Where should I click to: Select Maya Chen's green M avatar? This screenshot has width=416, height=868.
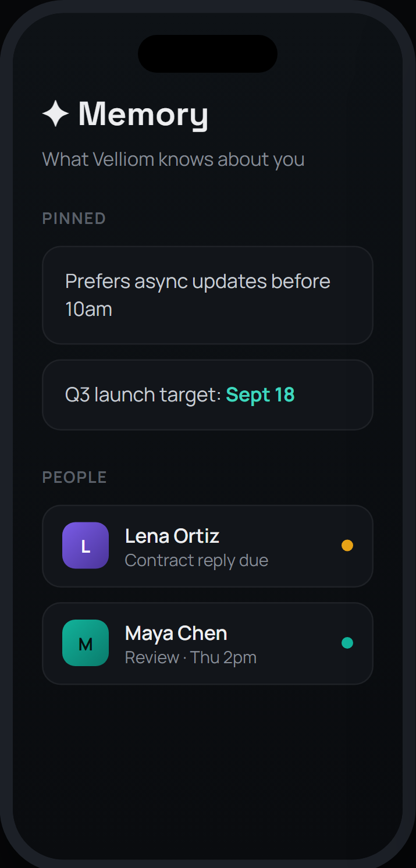coord(86,643)
